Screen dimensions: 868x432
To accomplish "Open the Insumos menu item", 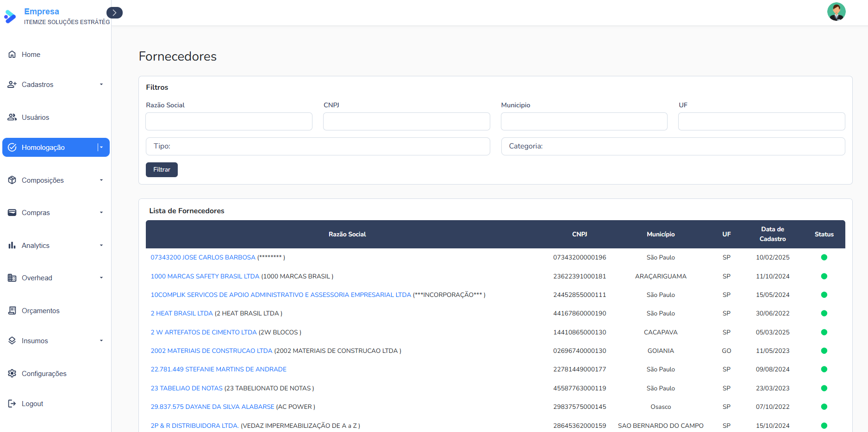I will [35, 341].
